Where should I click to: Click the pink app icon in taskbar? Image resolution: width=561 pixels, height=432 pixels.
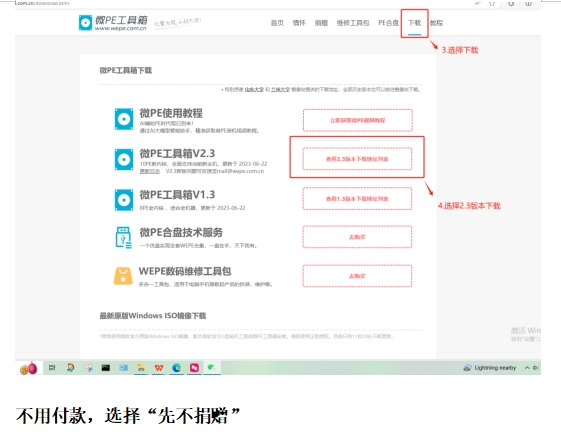pyautogui.click(x=194, y=368)
